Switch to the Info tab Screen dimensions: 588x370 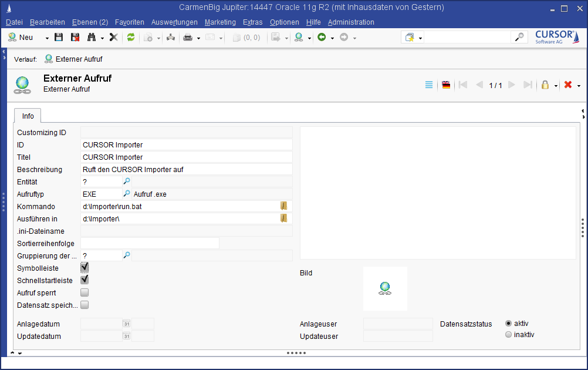(28, 116)
